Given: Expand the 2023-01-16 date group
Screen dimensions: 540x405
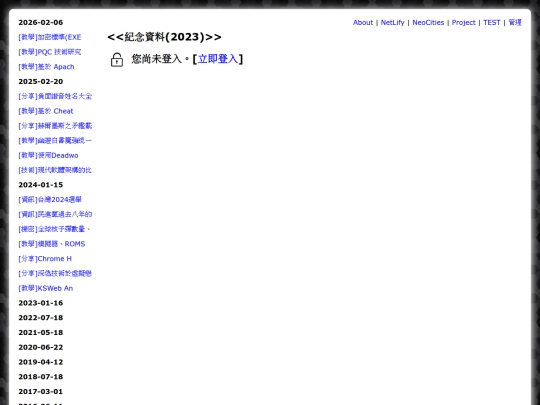Looking at the screenshot, I should coord(41,303).
